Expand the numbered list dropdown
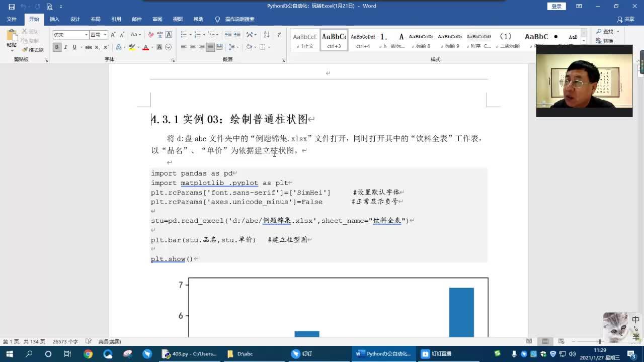This screenshot has height=362, width=644. point(204,35)
